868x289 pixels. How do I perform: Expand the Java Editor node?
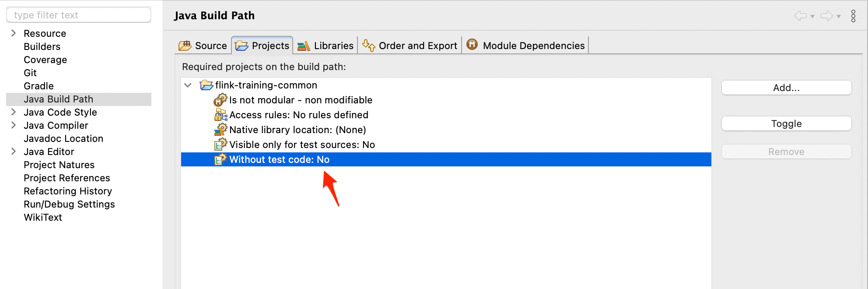click(14, 151)
